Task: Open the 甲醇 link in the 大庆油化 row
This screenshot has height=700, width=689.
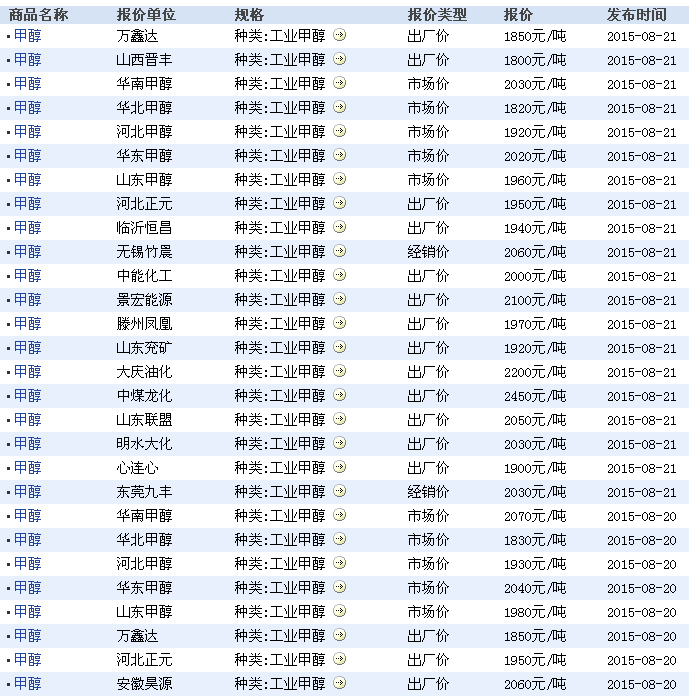Action: pyautogui.click(x=28, y=372)
